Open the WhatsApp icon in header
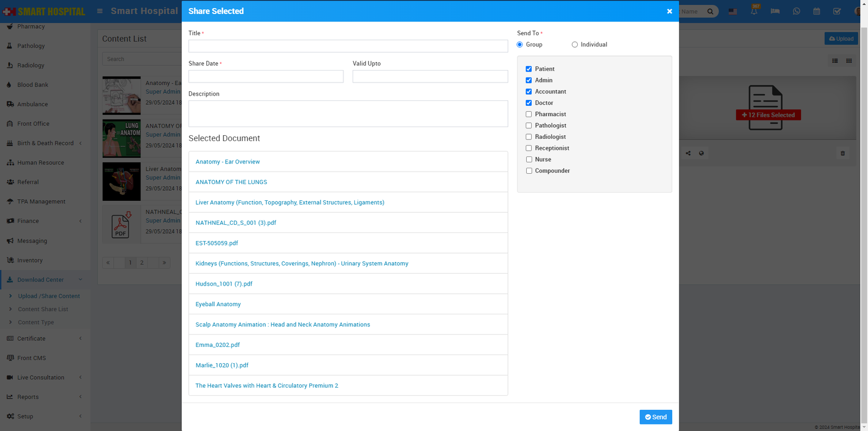Viewport: 868px width, 431px height. 796,11
